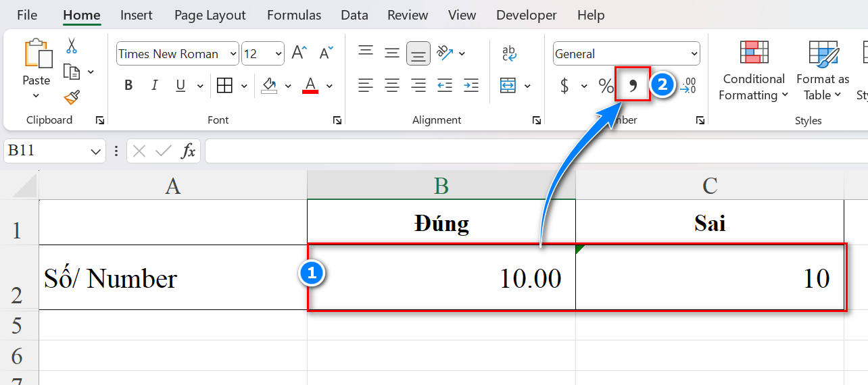Toggle Bold formatting
868x385 pixels.
pos(128,86)
